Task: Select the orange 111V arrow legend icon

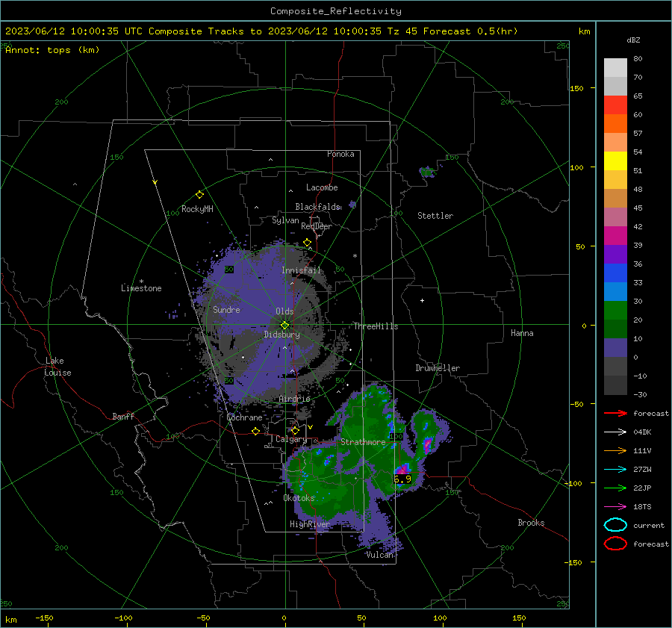Action: [615, 450]
